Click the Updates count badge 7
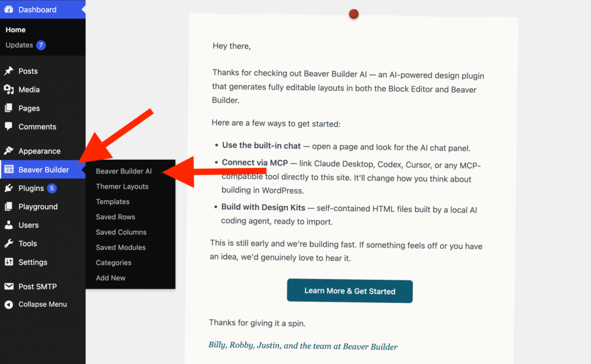The width and height of the screenshot is (591, 364). (41, 45)
